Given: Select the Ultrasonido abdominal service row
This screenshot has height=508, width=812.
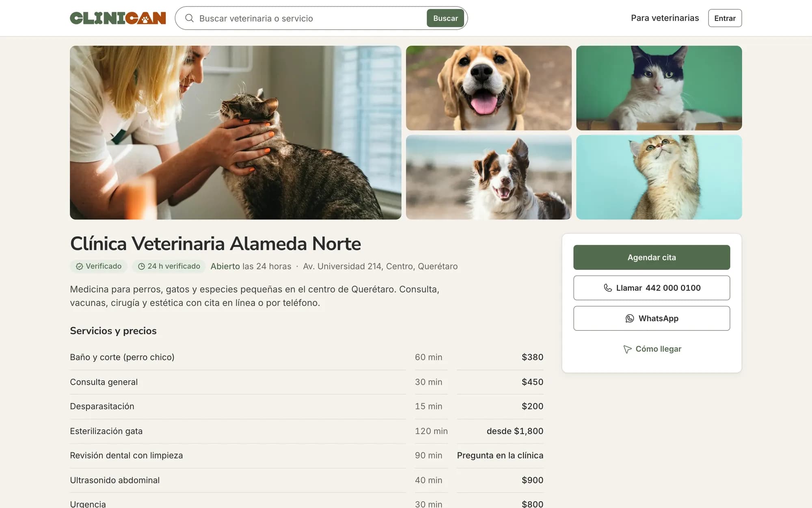Looking at the screenshot, I should tap(307, 480).
